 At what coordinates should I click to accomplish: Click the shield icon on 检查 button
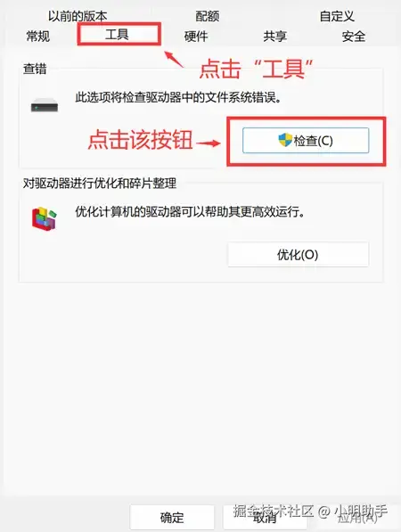(x=285, y=140)
